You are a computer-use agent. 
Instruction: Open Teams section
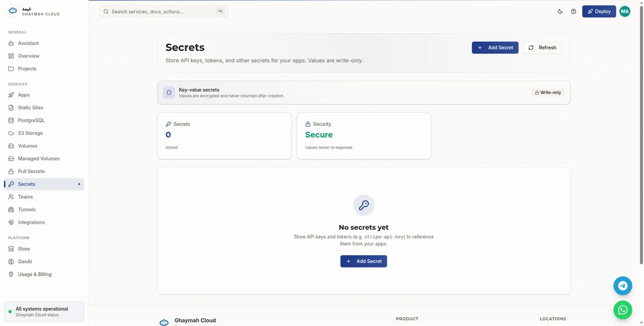point(44,197)
